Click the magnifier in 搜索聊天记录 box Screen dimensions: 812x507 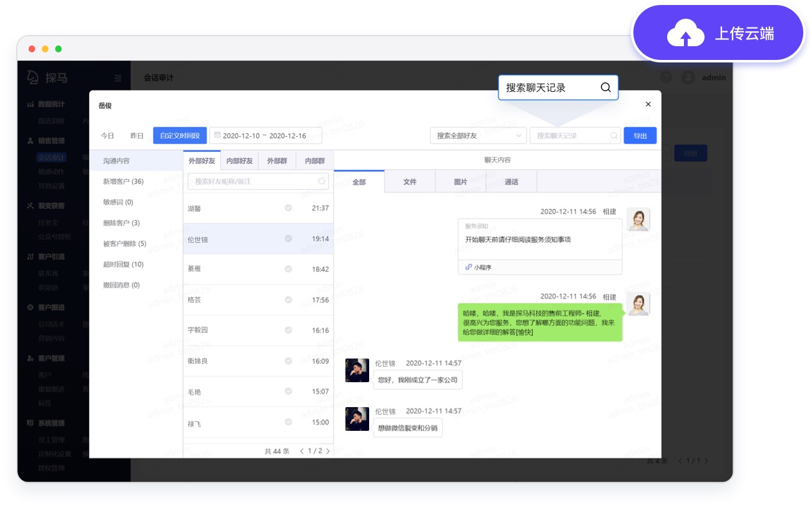(x=605, y=87)
